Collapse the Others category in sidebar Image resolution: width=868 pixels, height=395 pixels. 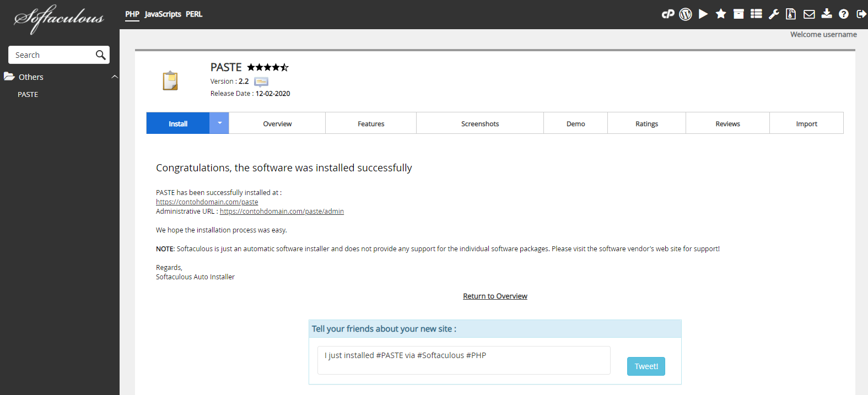click(x=115, y=77)
